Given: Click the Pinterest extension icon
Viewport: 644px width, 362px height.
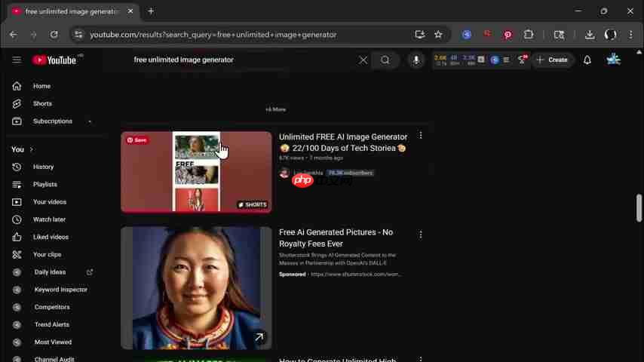Looking at the screenshot, I should pos(508,35).
